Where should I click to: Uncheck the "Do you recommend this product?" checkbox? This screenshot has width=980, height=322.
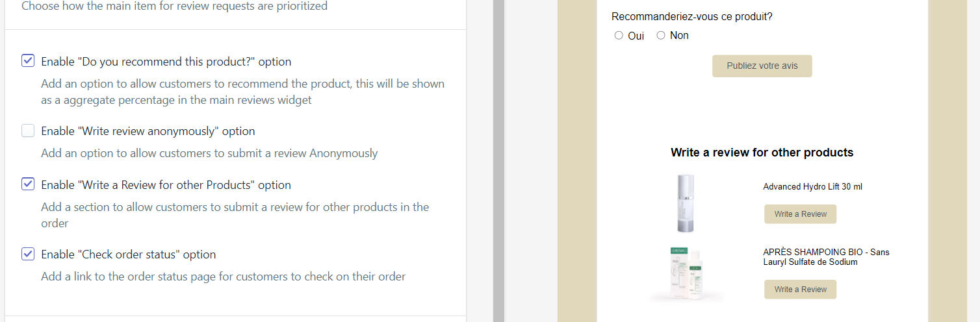tap(28, 61)
